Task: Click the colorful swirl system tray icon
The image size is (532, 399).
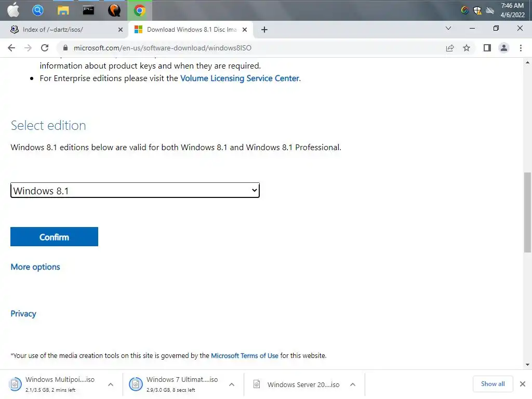Action: (x=465, y=10)
